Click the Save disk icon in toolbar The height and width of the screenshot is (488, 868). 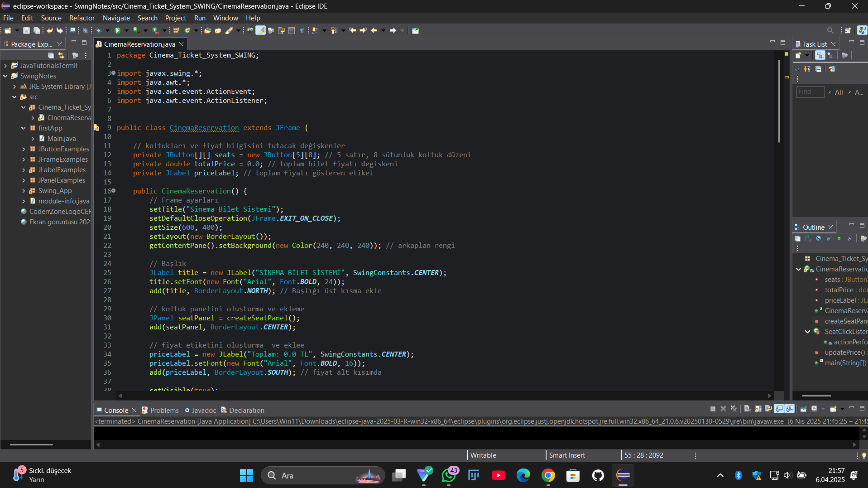click(26, 30)
